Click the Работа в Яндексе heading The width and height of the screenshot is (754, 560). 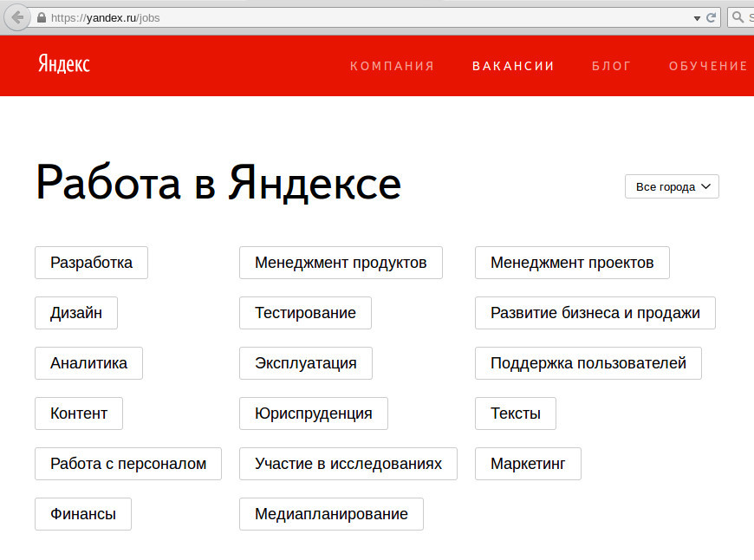tap(218, 183)
